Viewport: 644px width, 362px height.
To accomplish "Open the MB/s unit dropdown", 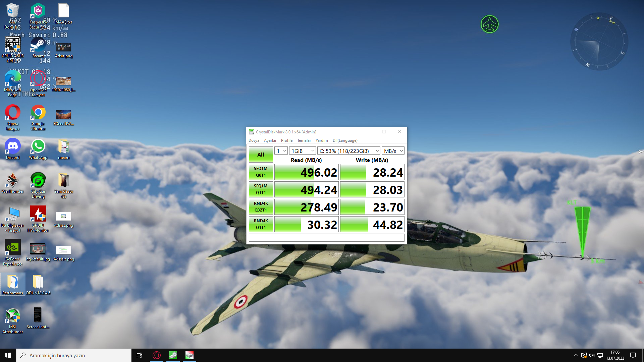I will tap(393, 151).
